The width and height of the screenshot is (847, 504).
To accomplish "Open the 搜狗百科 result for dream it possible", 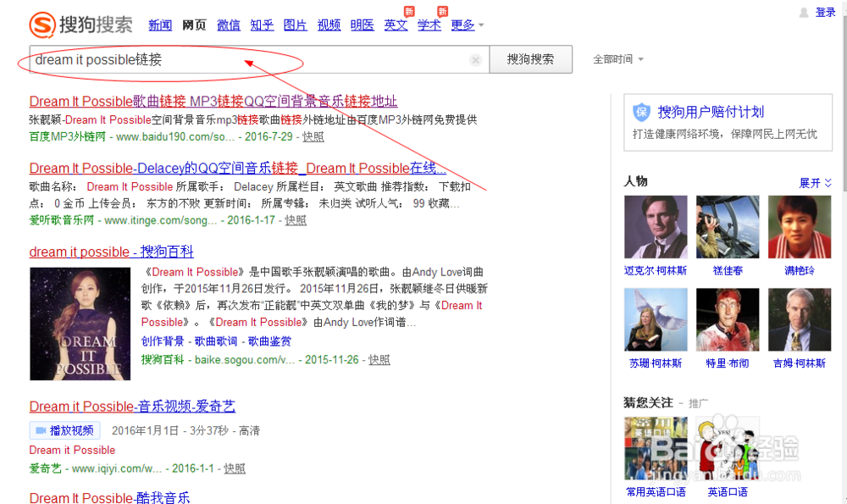I will point(108,252).
